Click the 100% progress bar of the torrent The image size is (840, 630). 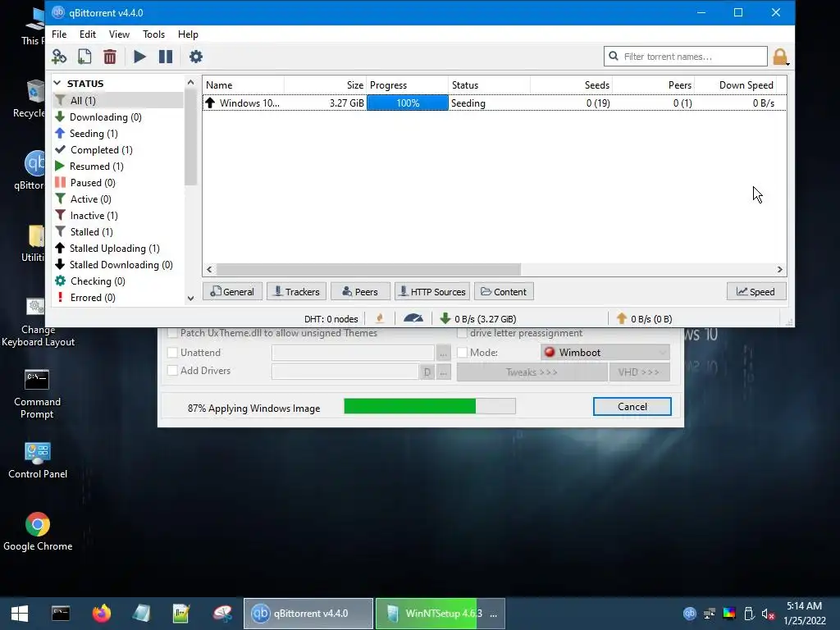coord(407,103)
